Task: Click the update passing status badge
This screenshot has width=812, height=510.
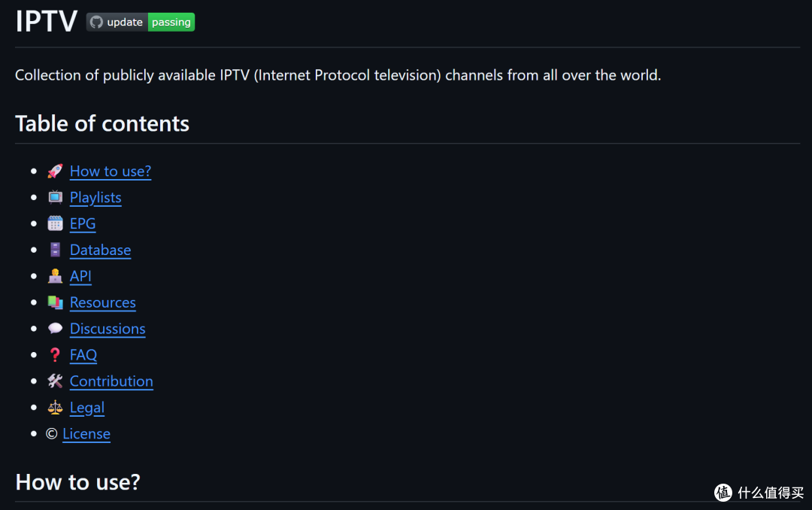Action: point(141,23)
